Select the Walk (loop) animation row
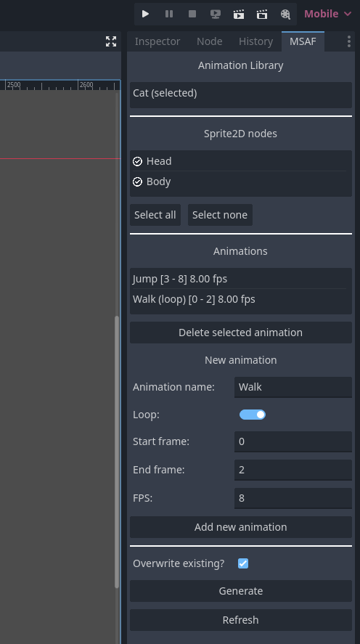 pyautogui.click(x=241, y=299)
